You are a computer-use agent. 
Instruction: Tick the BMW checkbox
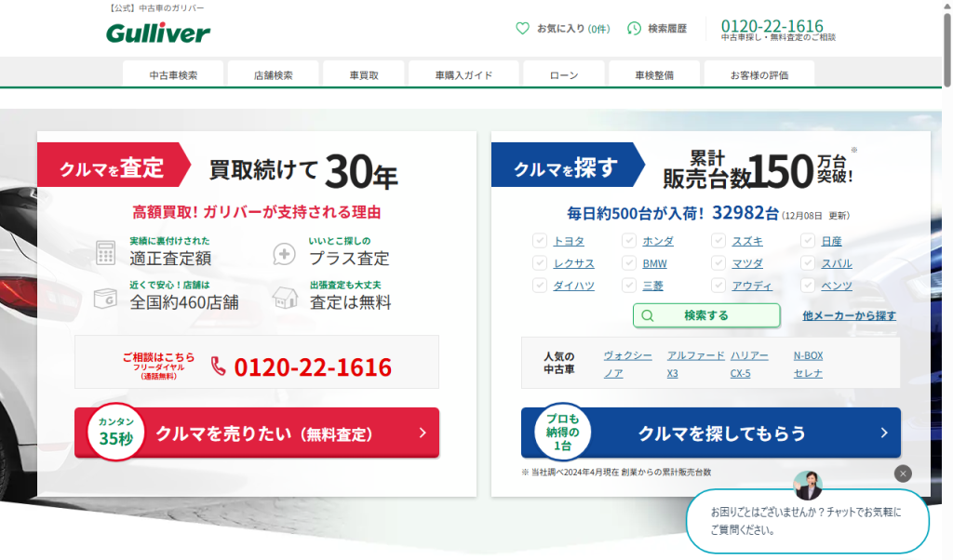(628, 263)
